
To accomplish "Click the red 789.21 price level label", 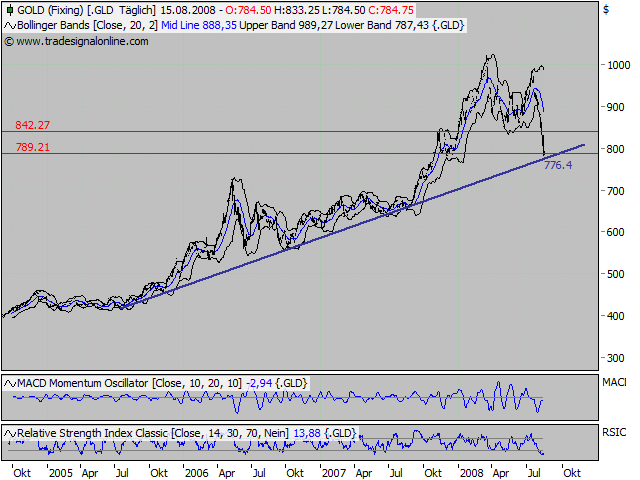I will click(33, 147).
